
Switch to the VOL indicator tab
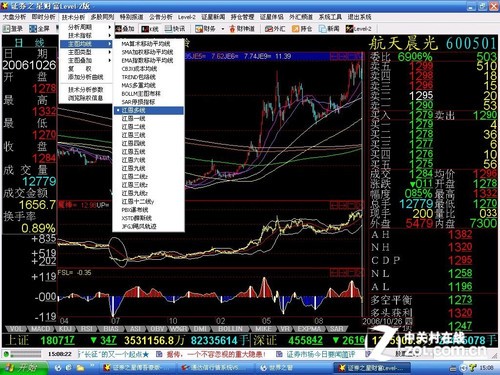click(x=17, y=329)
